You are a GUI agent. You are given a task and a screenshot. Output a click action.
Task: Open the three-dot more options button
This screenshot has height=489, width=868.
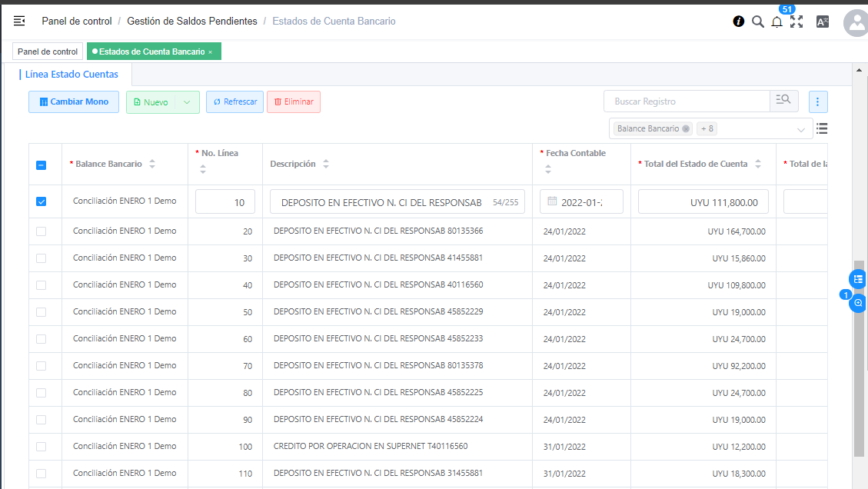pyautogui.click(x=817, y=101)
